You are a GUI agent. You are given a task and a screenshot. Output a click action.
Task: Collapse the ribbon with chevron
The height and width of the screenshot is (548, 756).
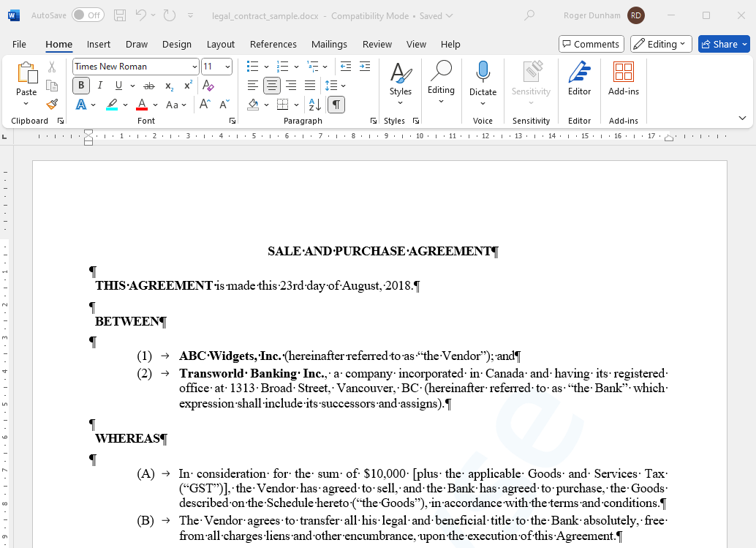[743, 118]
